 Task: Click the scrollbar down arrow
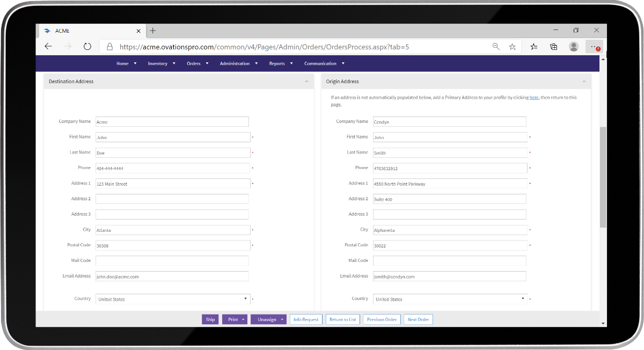click(x=603, y=324)
